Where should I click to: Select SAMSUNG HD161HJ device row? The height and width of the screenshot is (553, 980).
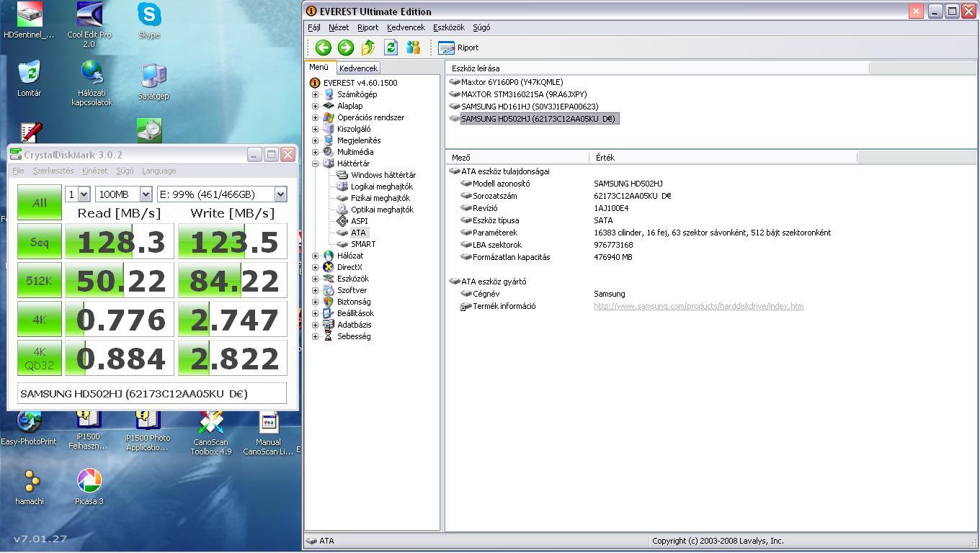click(529, 107)
